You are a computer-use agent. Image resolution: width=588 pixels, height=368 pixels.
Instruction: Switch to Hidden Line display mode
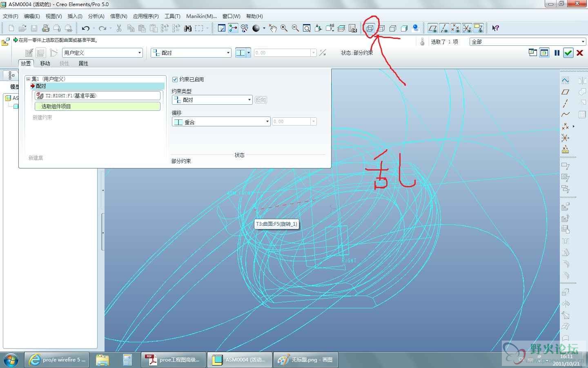(381, 28)
